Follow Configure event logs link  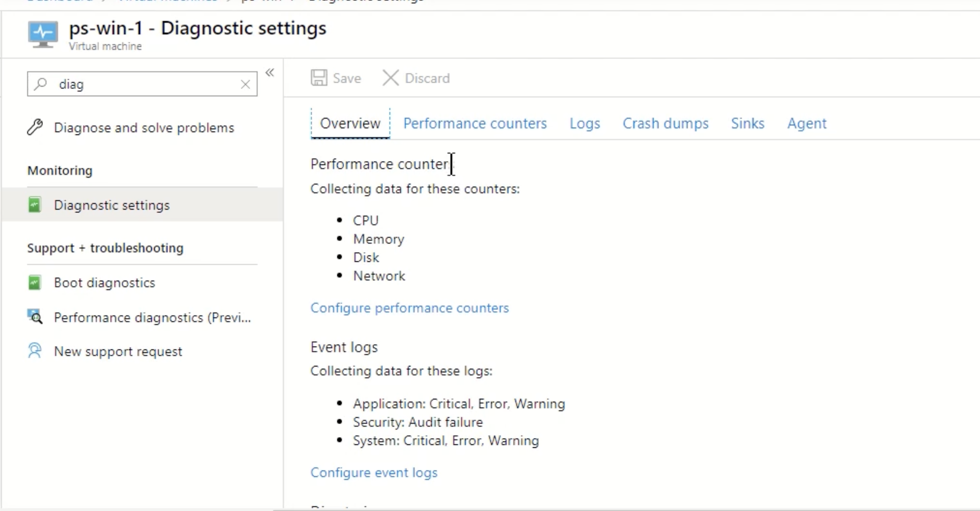(374, 473)
